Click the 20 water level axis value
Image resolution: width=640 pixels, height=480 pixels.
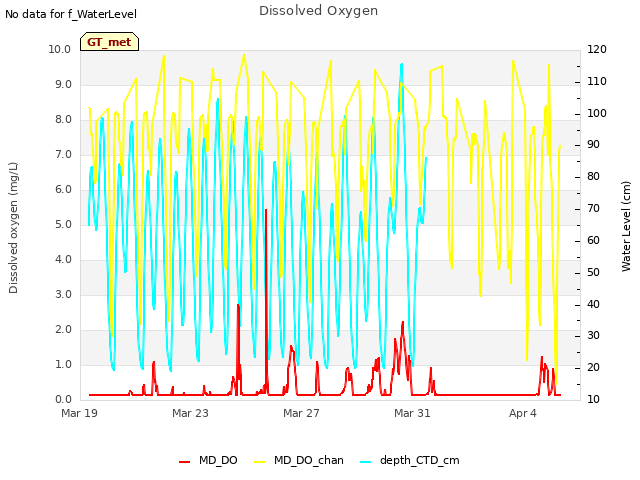pos(593,367)
